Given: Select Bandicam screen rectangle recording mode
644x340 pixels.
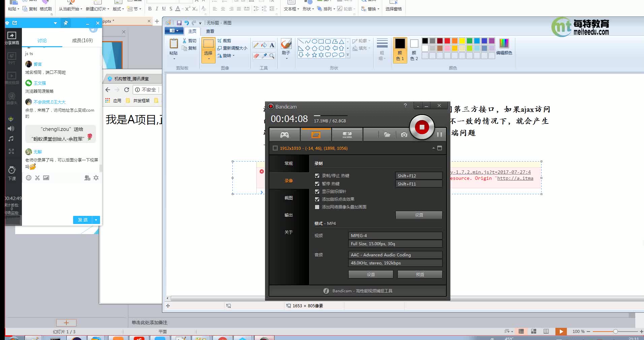Looking at the screenshot, I should click(316, 135).
